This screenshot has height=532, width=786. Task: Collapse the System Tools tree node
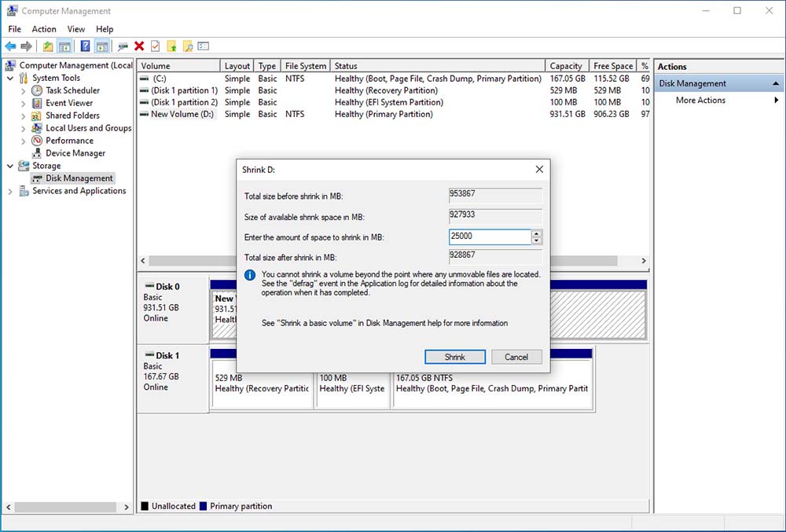[x=10, y=78]
